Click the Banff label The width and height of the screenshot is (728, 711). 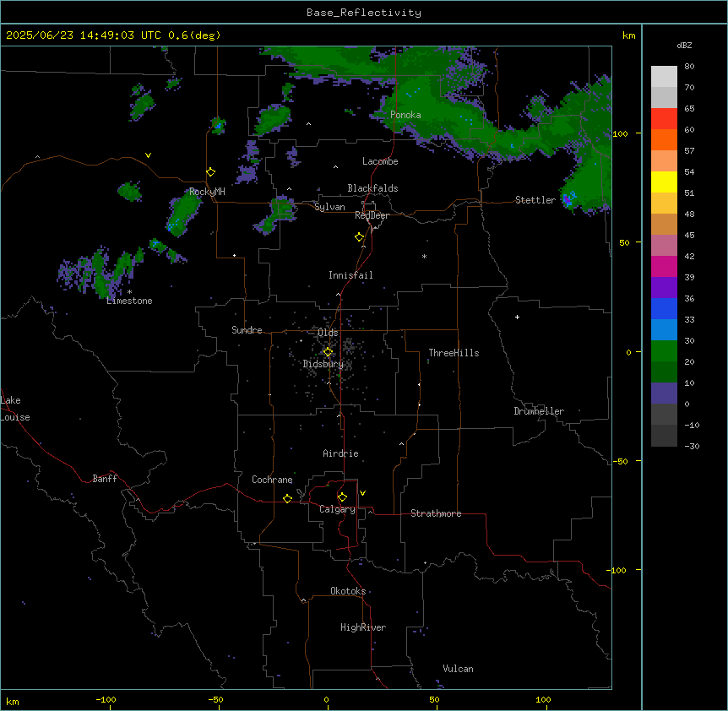(105, 479)
